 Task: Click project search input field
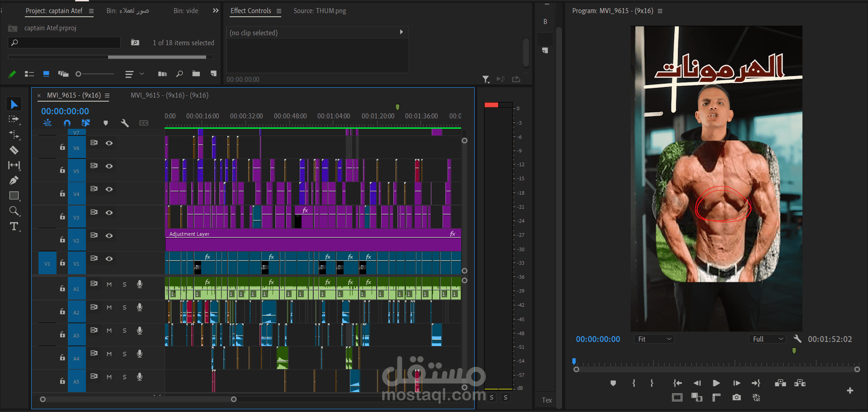coord(64,42)
